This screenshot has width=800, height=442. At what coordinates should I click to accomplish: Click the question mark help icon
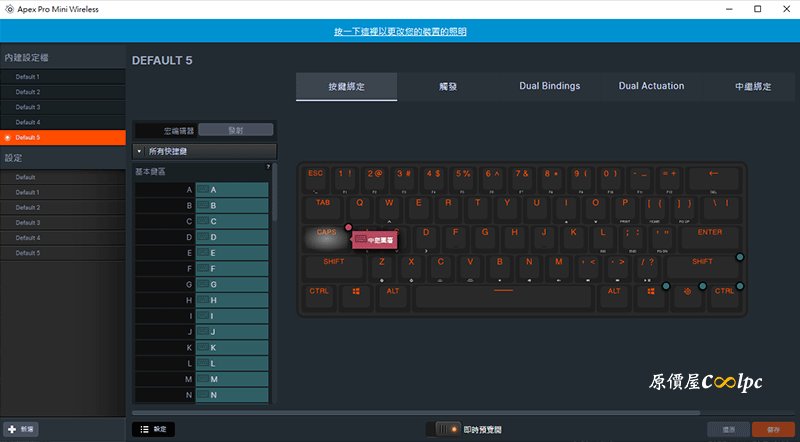click(267, 167)
